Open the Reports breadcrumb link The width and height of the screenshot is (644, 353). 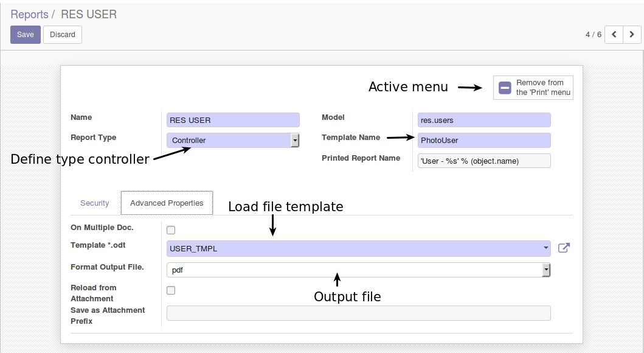tap(29, 15)
